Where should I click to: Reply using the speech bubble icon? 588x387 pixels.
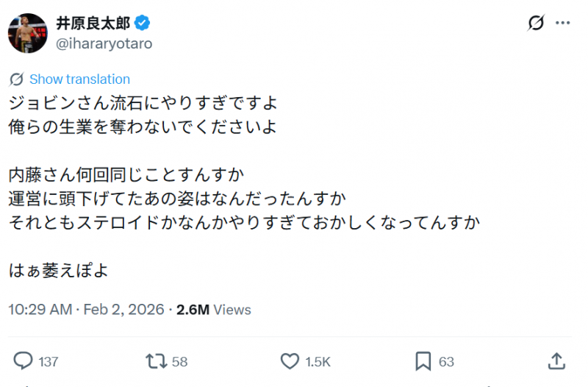click(24, 361)
